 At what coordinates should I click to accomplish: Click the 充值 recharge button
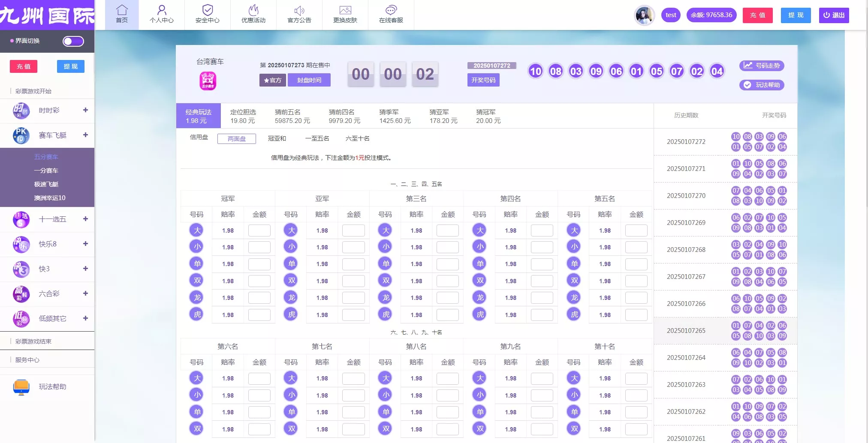pyautogui.click(x=757, y=15)
